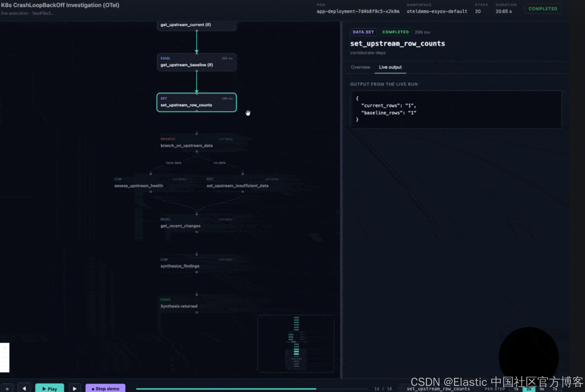Click the workflow minimap thumbnail
The width and height of the screenshot is (585, 392).
[296, 343]
